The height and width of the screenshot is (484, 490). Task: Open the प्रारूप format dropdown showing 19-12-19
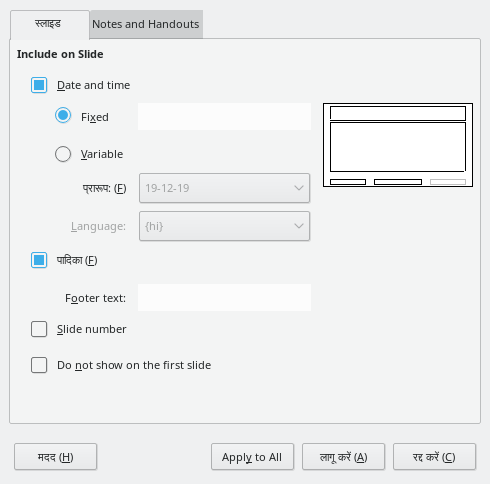(x=224, y=188)
